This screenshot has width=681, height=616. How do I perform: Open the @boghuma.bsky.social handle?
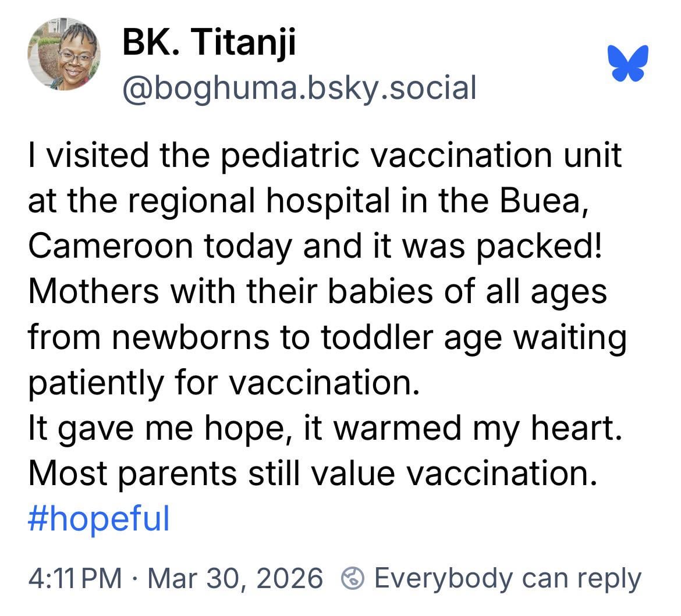(x=299, y=88)
